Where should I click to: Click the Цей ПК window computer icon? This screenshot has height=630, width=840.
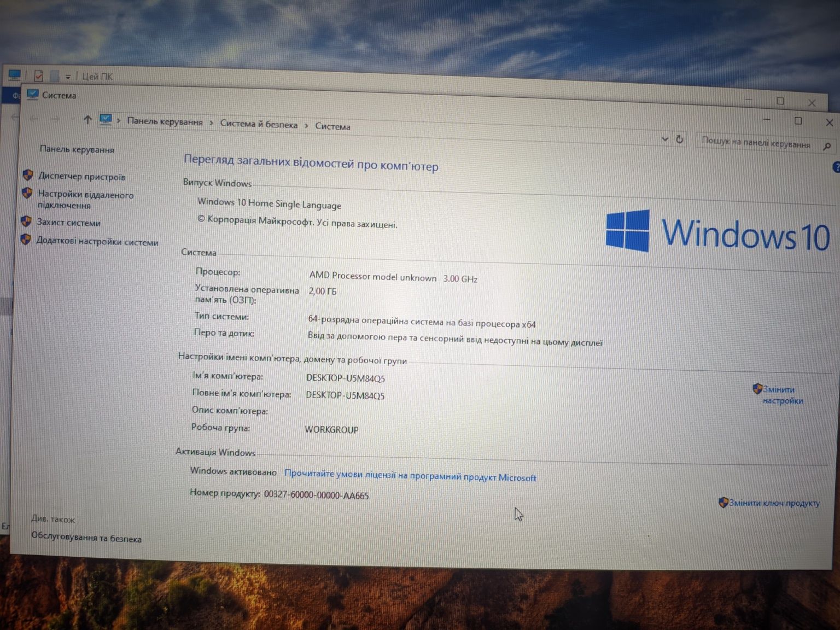(x=15, y=74)
